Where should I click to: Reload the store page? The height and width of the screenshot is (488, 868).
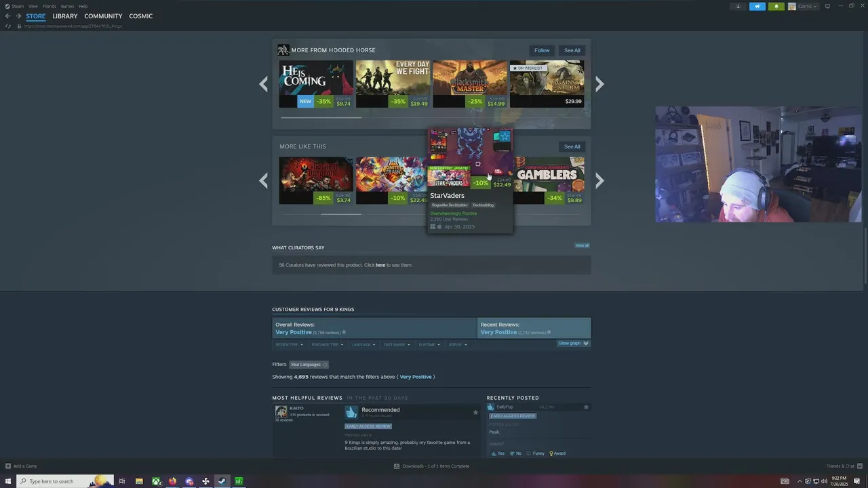(x=7, y=26)
